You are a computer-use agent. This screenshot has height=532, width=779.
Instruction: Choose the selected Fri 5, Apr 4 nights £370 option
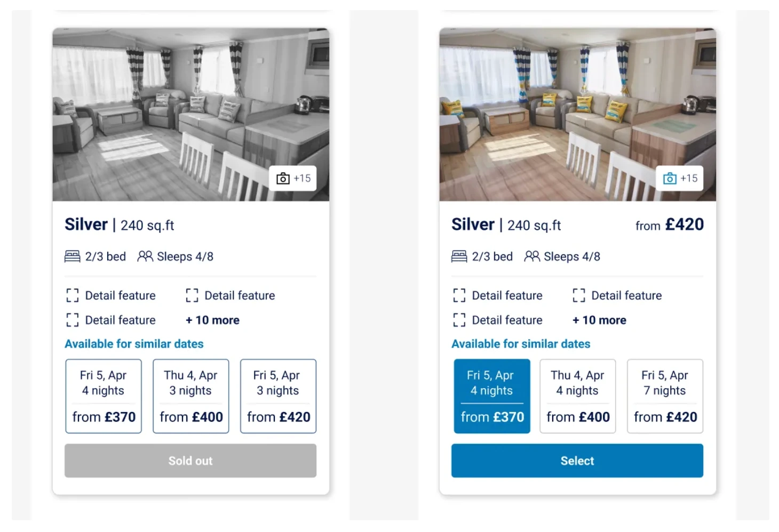(x=491, y=396)
